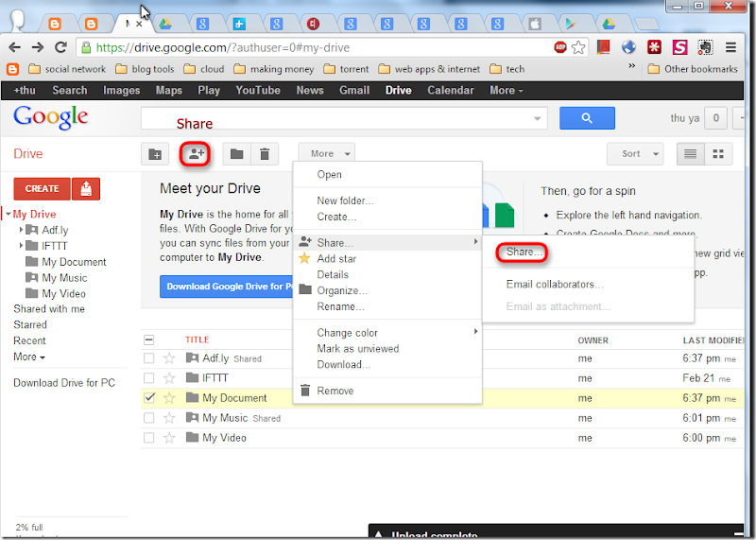
Task: Click the Upload icon next to CREATE
Action: pyautogui.click(x=86, y=189)
